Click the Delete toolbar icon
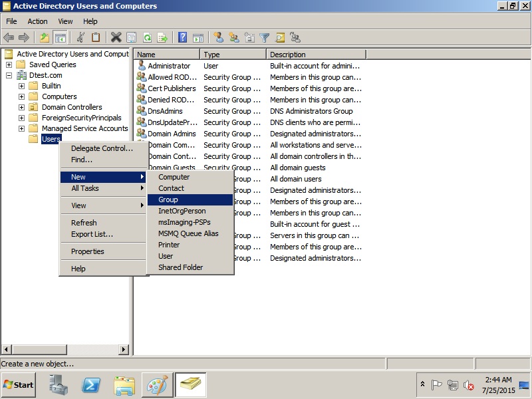The image size is (532, 399). (116, 38)
